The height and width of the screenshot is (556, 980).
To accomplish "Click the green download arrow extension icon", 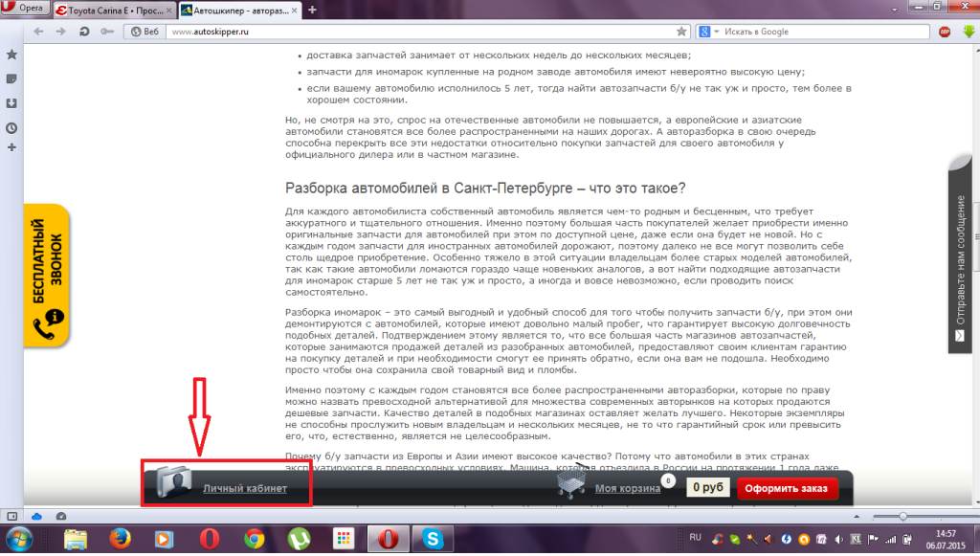I will click(x=968, y=32).
